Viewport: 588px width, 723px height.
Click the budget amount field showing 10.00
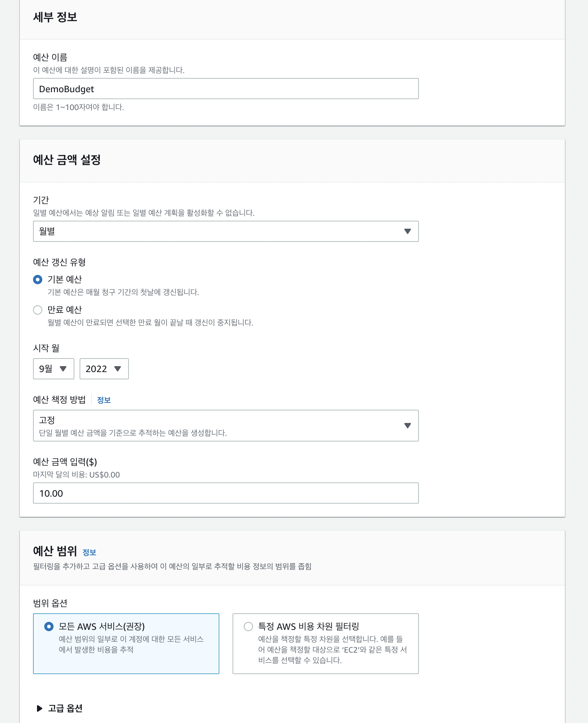coord(226,493)
